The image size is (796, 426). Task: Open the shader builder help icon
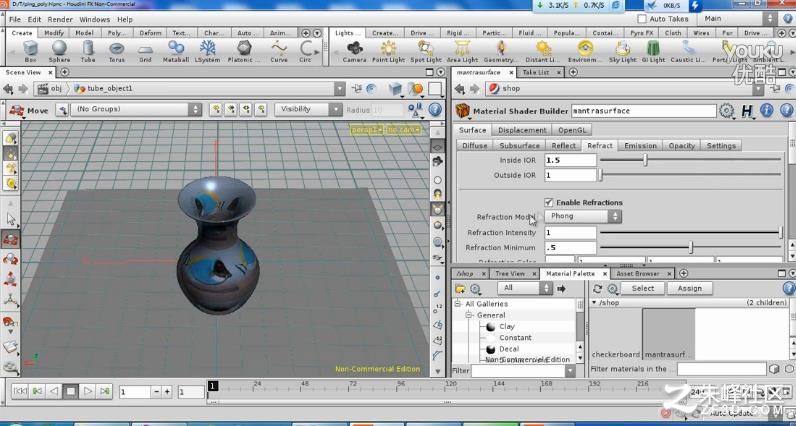(x=786, y=110)
